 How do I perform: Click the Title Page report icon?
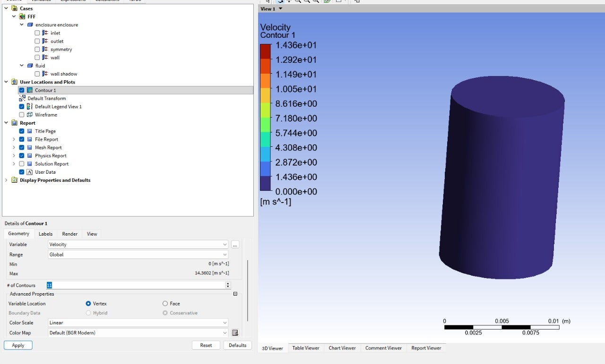coord(30,131)
